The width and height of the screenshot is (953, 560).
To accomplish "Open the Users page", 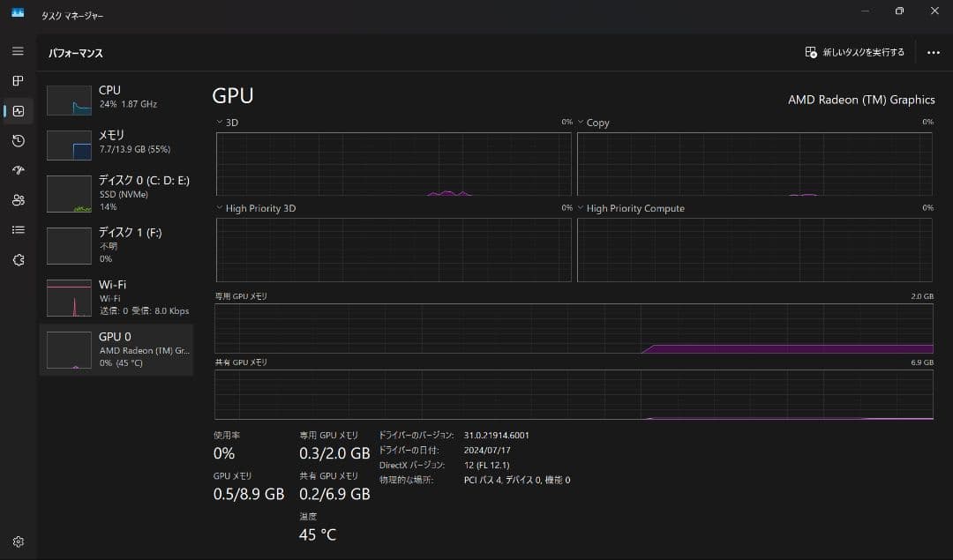I will click(x=18, y=200).
